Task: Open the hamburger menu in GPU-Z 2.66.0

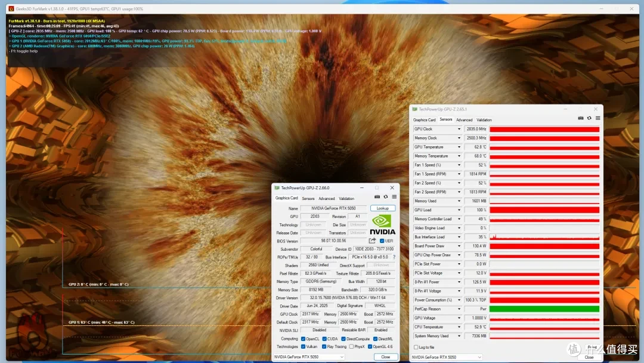Action: click(x=394, y=197)
